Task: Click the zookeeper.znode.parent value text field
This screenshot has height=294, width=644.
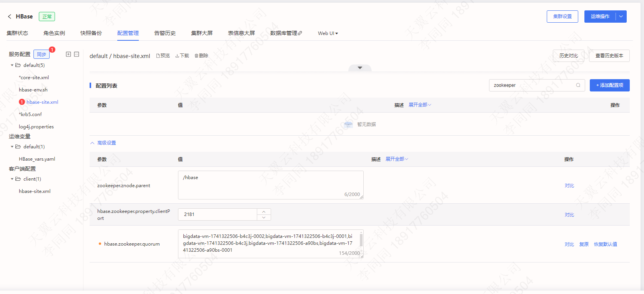Action: 270,185
